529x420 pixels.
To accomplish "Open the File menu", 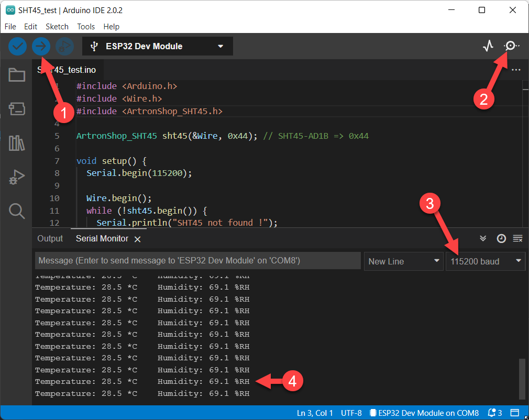I will coord(10,27).
